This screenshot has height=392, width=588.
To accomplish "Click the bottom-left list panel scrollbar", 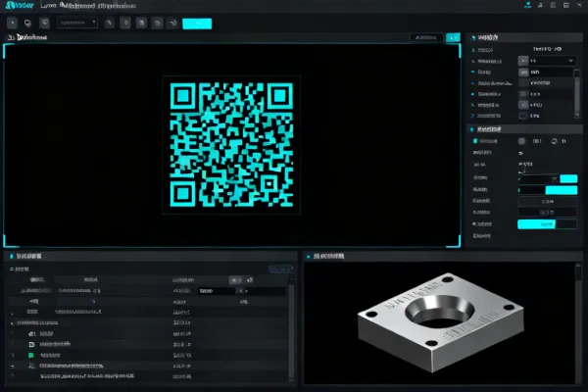I will (291, 328).
